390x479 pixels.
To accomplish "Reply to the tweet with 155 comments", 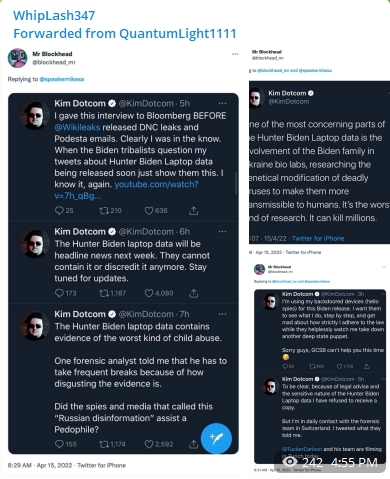I will pyautogui.click(x=59, y=444).
